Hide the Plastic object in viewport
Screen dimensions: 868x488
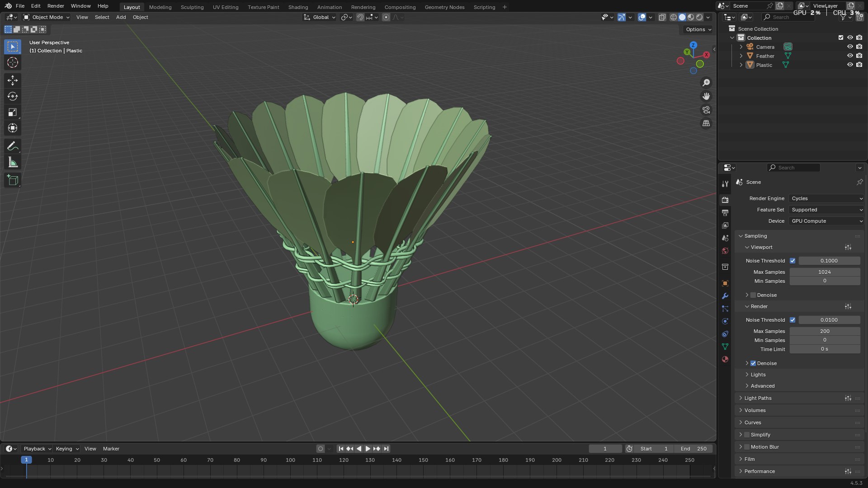click(850, 65)
